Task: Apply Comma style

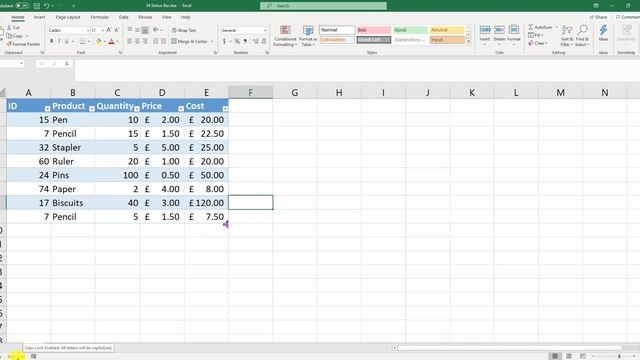Action: point(245,41)
